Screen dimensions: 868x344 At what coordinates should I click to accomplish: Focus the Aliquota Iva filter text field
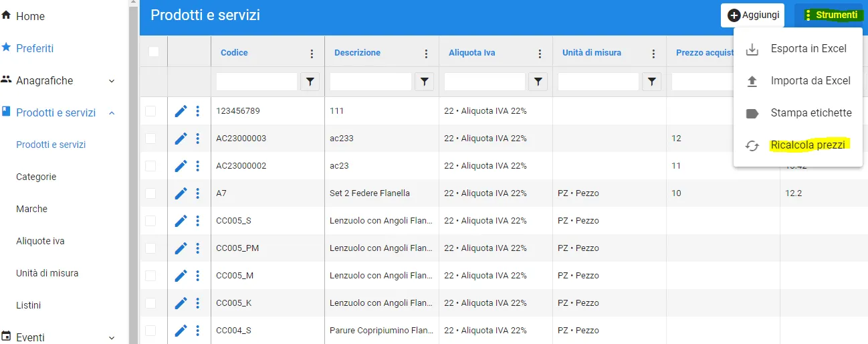(484, 82)
